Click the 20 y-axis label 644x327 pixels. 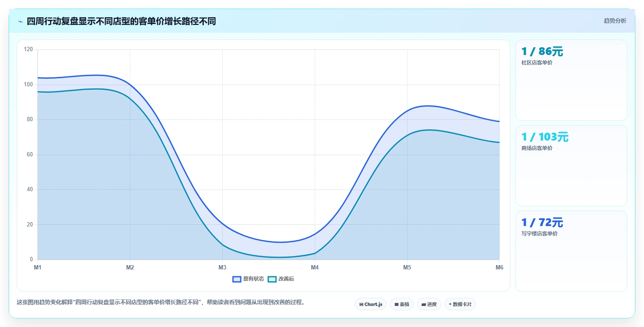(x=30, y=224)
